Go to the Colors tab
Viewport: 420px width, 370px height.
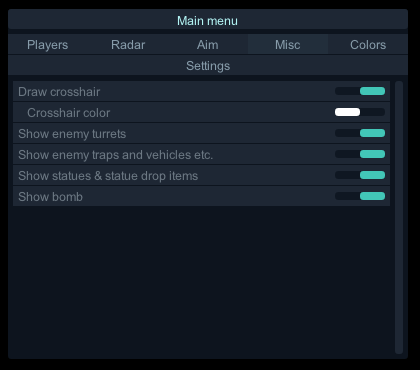pos(368,45)
